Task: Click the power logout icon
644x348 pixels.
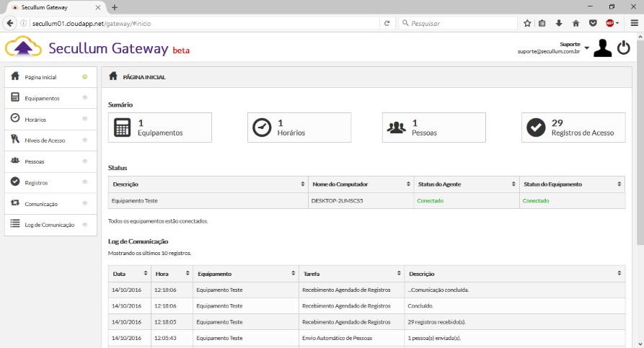Action: pyautogui.click(x=624, y=48)
